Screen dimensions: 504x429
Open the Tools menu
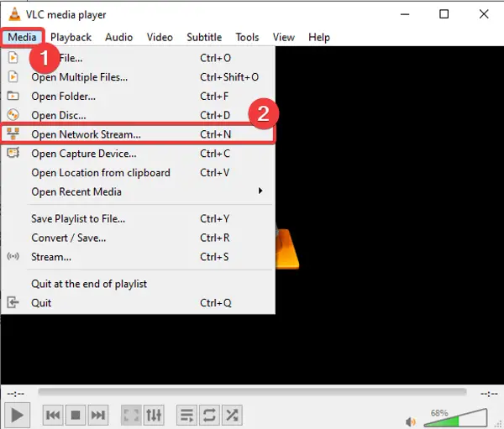tap(247, 37)
